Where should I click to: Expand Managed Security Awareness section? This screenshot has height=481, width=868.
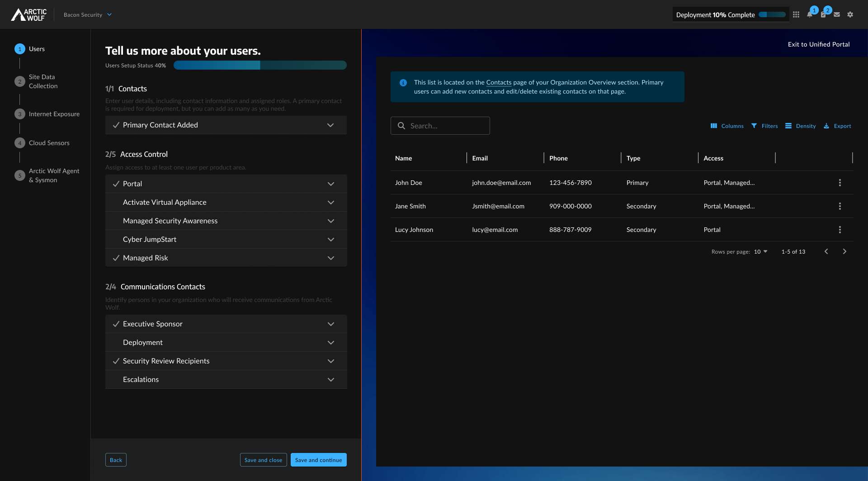click(x=226, y=221)
